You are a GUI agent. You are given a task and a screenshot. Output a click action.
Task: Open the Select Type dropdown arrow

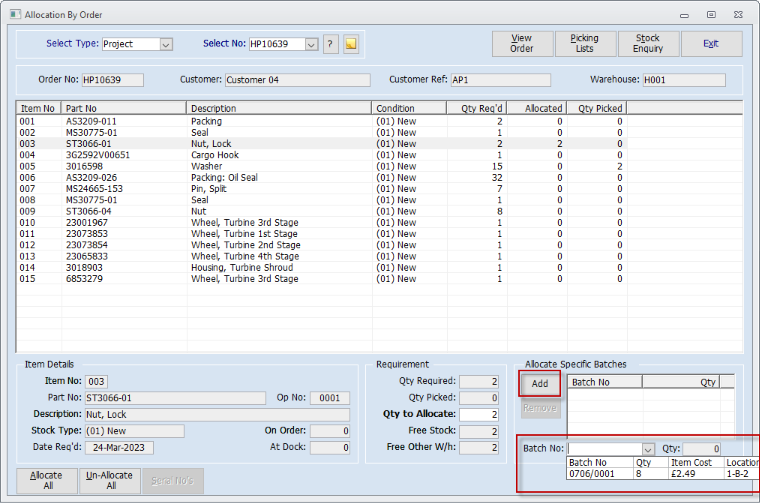coord(166,44)
